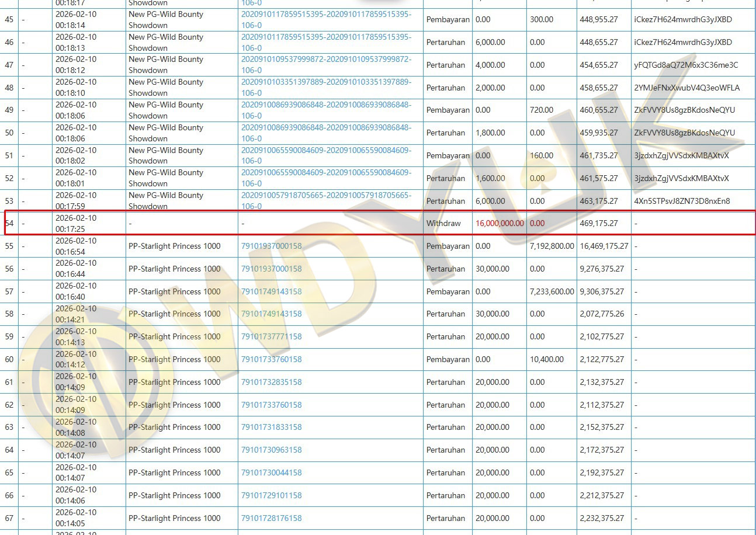Click link 79101733760158 in row 60
The height and width of the screenshot is (535, 756).
(x=271, y=359)
